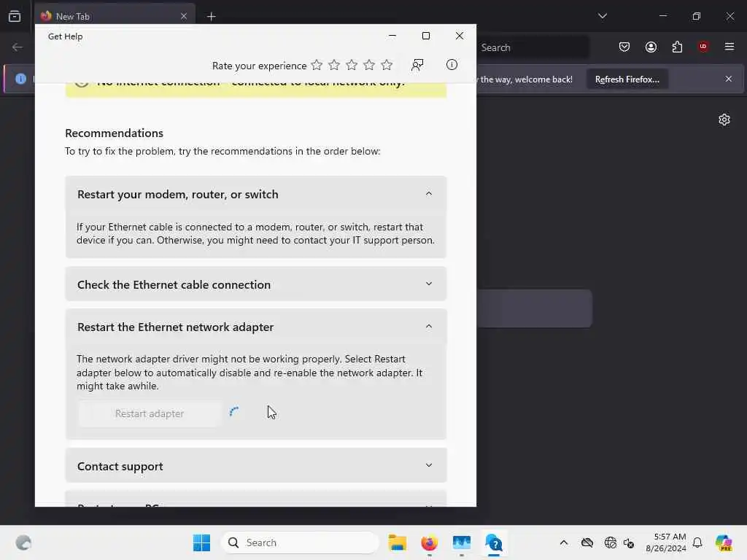Open the feedback icon in Get Help
Viewport: 747px width, 560px height.
click(x=417, y=65)
